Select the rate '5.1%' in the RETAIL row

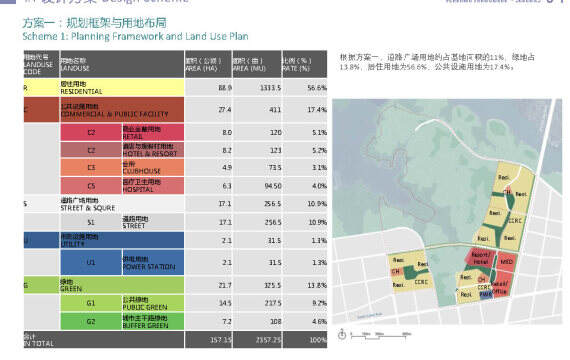(319, 132)
